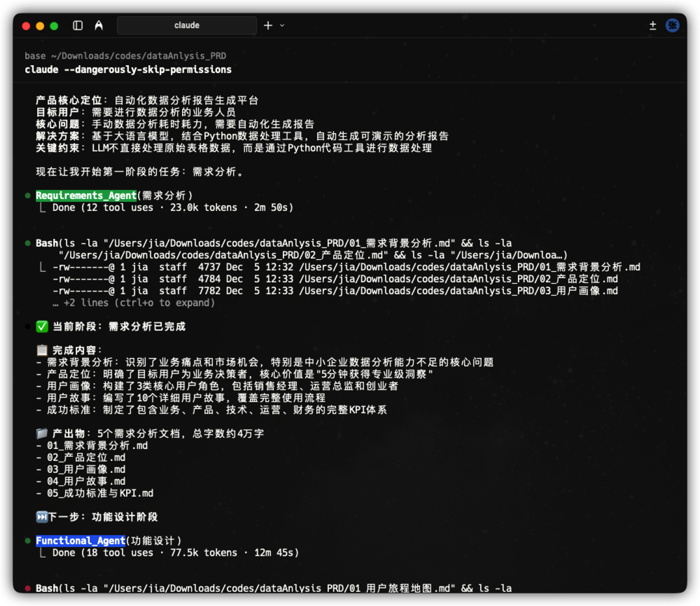This screenshot has height=606, width=700.
Task: Click the next-step emoji before 下一步
Action: click(x=42, y=517)
